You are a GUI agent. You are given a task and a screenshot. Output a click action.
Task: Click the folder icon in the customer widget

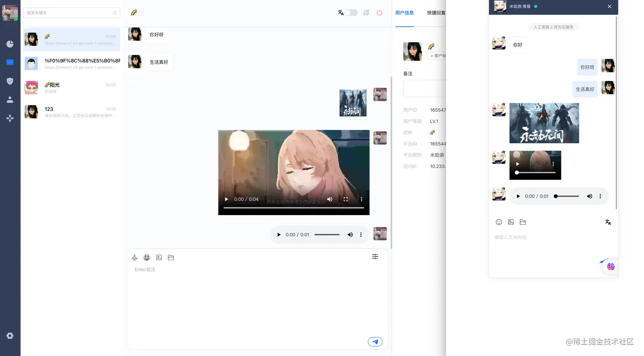(x=523, y=222)
